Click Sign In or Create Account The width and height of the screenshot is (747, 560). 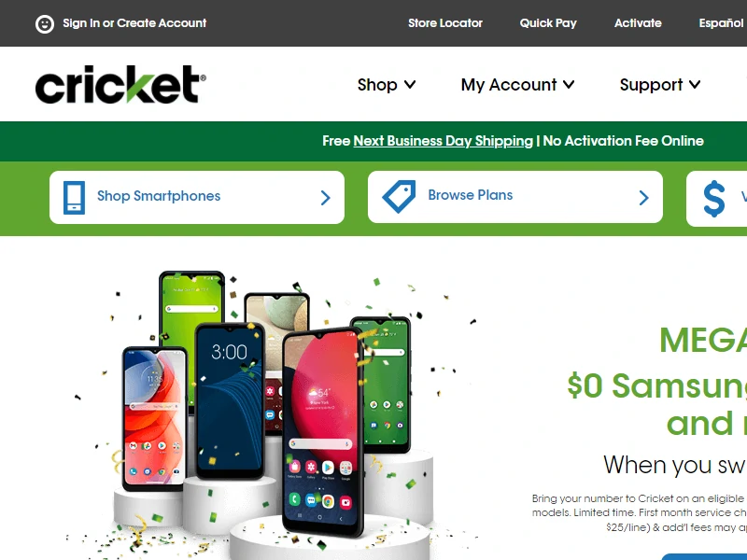134,22
